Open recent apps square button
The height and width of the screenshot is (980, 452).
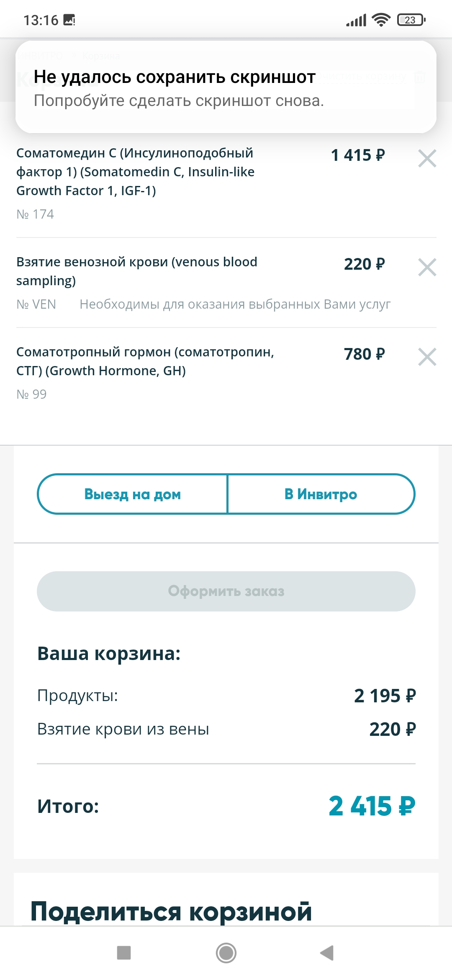pos(124,953)
